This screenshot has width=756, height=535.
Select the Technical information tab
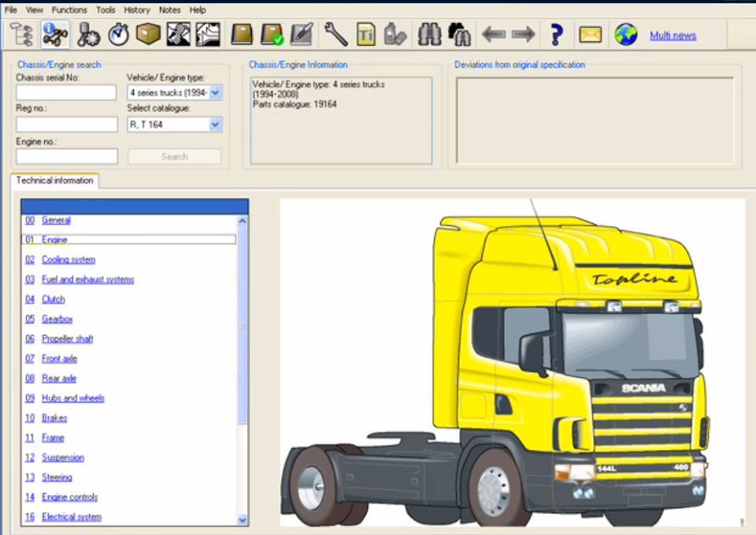pos(54,180)
